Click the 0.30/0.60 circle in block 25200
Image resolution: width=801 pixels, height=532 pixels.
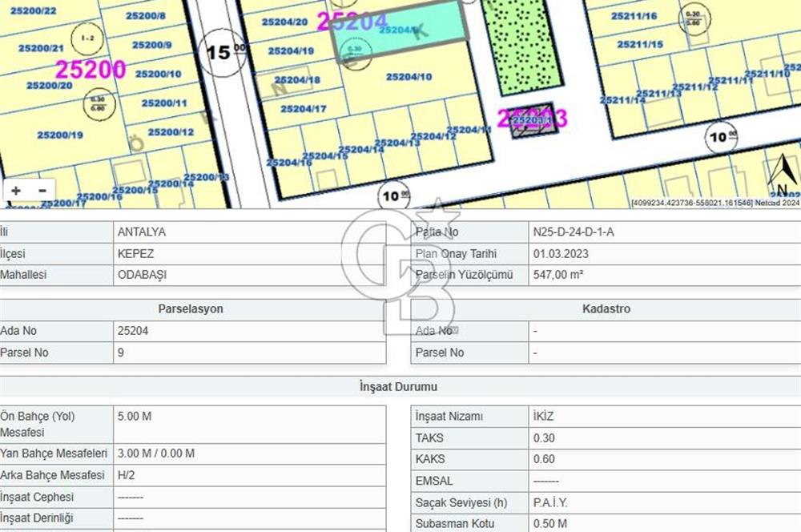pyautogui.click(x=99, y=103)
